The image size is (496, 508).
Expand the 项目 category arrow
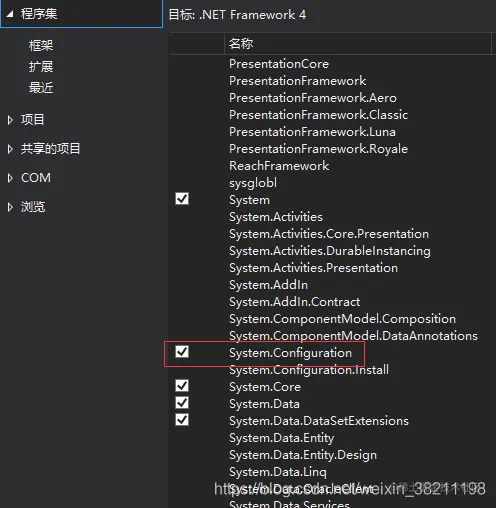pos(10,120)
